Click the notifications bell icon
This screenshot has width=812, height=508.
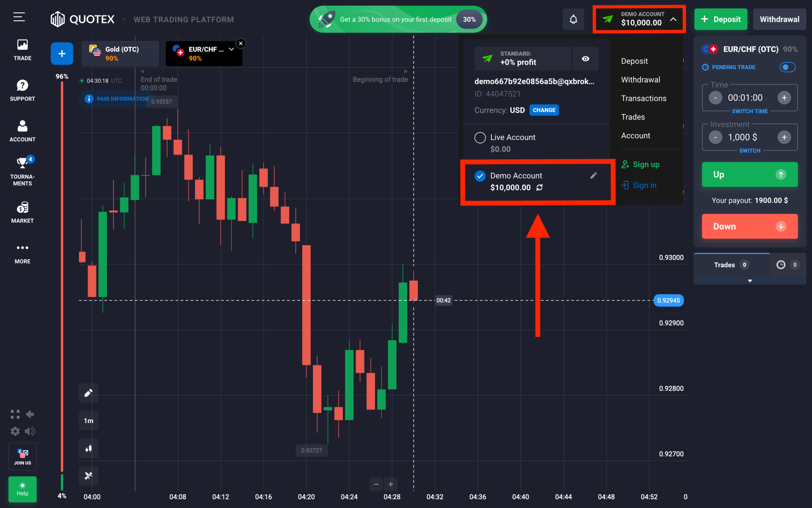tap(573, 19)
